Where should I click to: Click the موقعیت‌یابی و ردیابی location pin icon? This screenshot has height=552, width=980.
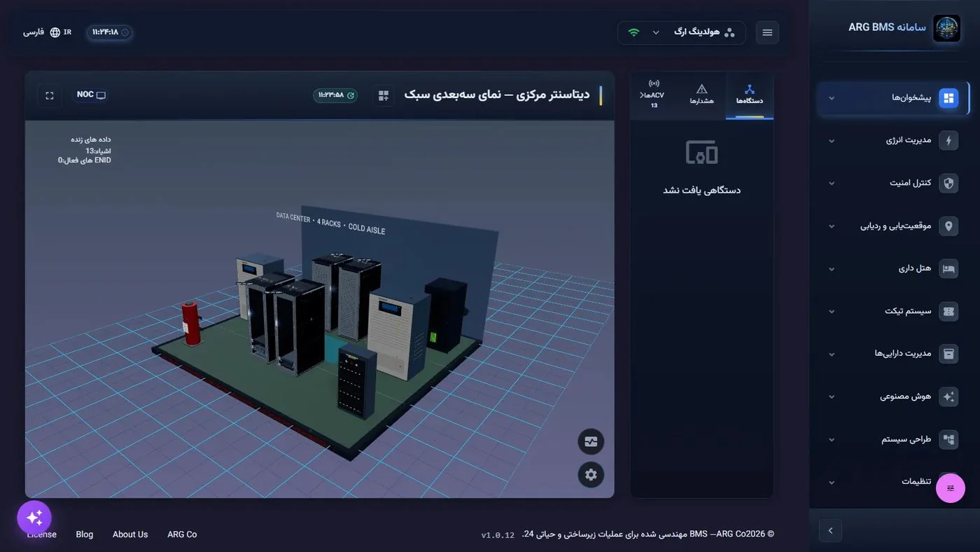tap(948, 226)
